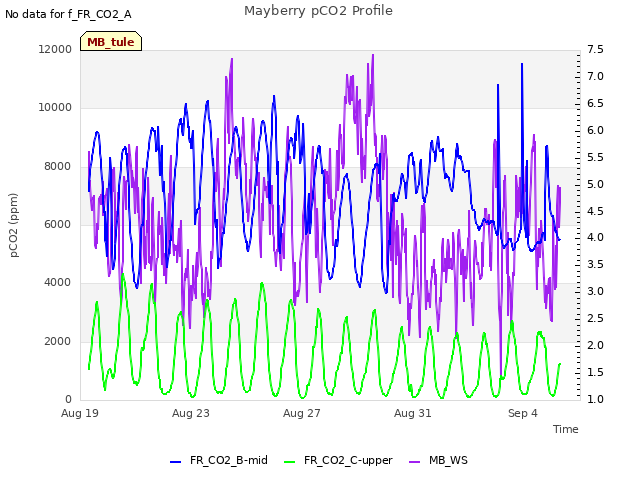Click the 5.5 right axis value
The image size is (640, 480).
pos(595,157)
